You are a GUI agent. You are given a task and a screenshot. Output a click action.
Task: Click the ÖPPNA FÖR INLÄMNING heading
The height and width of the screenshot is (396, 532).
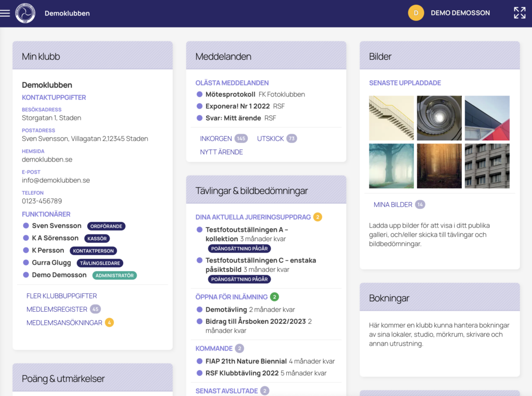tap(231, 297)
